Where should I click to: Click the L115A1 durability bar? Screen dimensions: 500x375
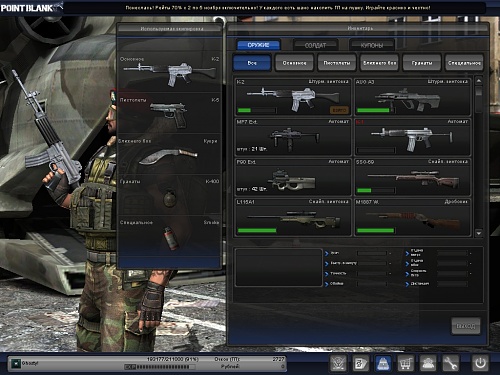pos(257,230)
